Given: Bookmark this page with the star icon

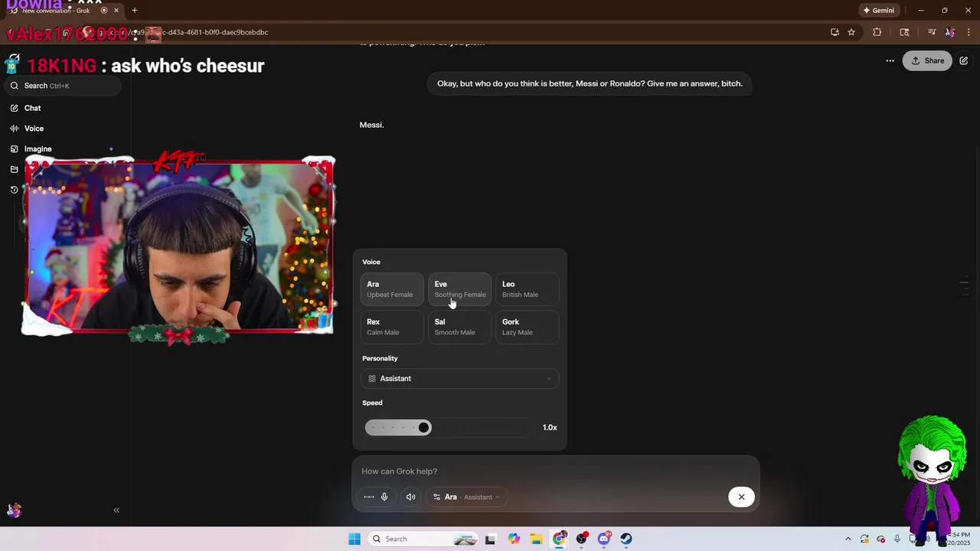Looking at the screenshot, I should click(x=851, y=32).
